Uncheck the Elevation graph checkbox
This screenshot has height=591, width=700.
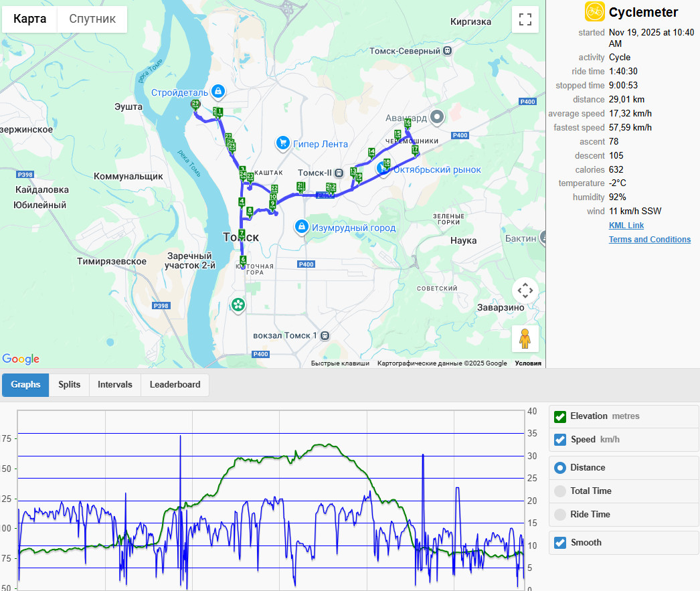click(x=560, y=416)
